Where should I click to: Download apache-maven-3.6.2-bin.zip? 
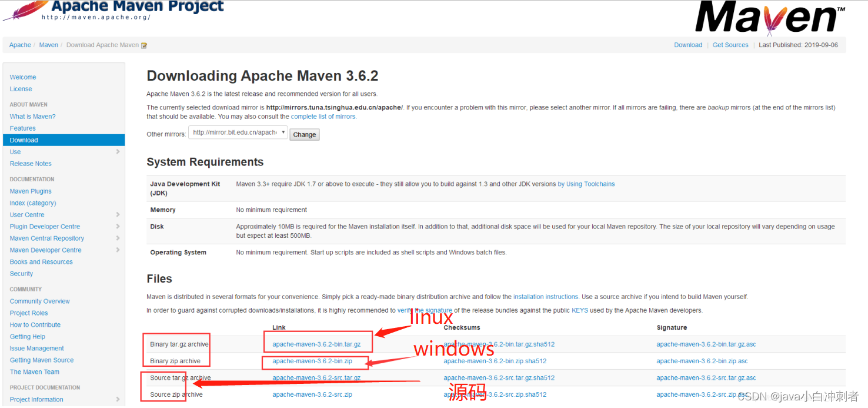[312, 361]
